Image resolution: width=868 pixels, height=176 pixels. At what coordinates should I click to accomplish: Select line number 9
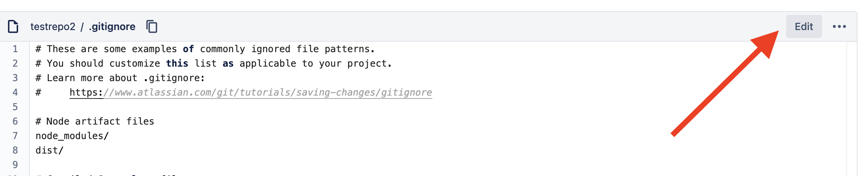(15, 165)
